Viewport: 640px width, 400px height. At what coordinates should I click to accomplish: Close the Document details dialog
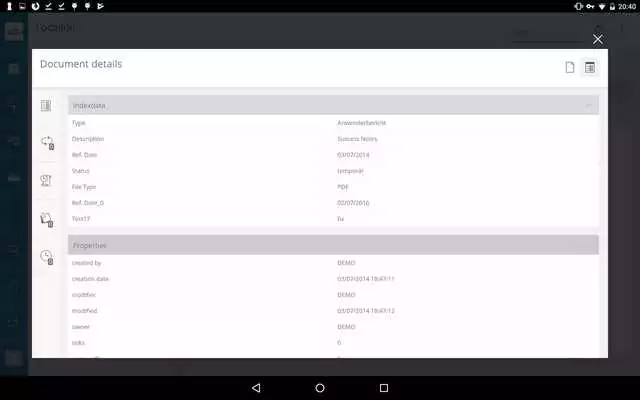[x=598, y=39]
